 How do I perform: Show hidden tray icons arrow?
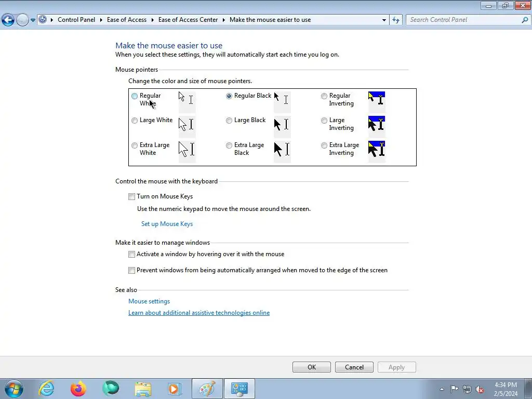(x=442, y=389)
